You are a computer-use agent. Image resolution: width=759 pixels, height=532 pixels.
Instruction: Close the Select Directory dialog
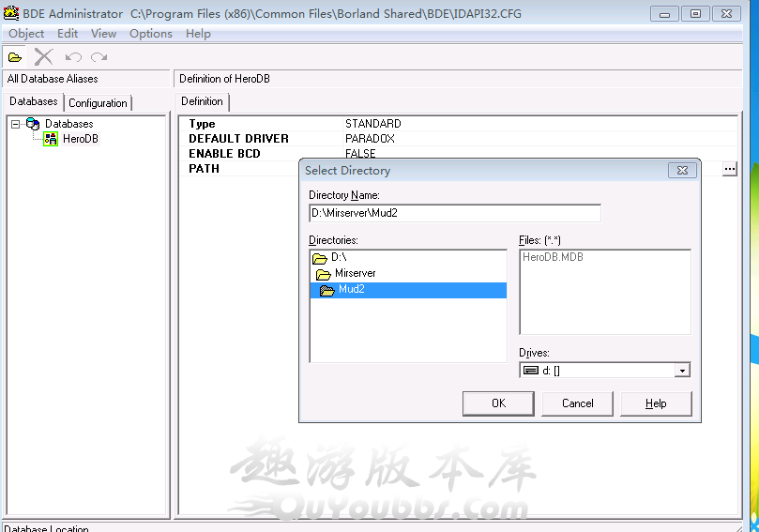tap(682, 171)
